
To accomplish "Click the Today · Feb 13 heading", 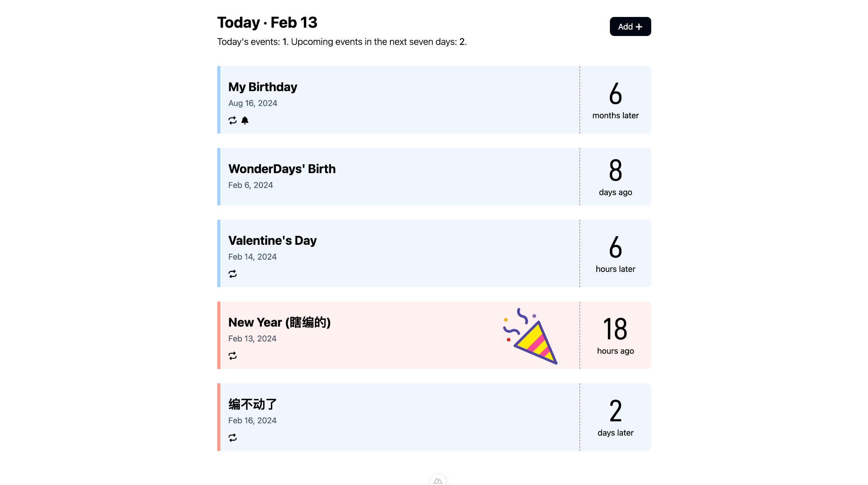I will [x=267, y=22].
